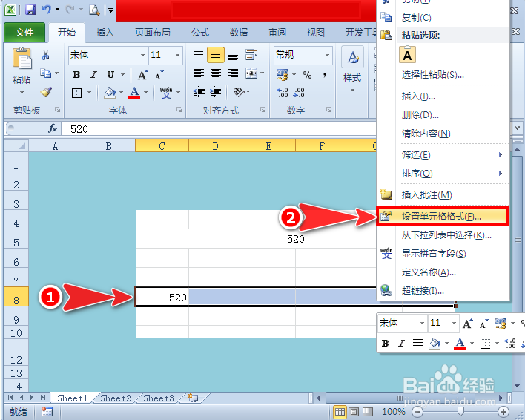
Task: Switch to the 公式 ribbon tab
Action: (x=200, y=33)
